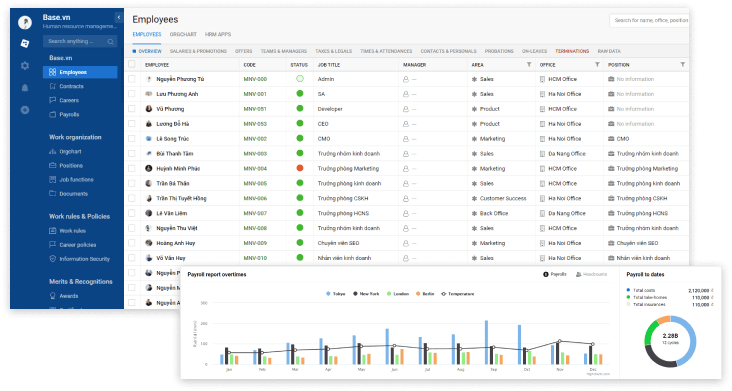
Task: Select the checkbox for Huỳnh Minh Phúc
Action: [x=132, y=168]
